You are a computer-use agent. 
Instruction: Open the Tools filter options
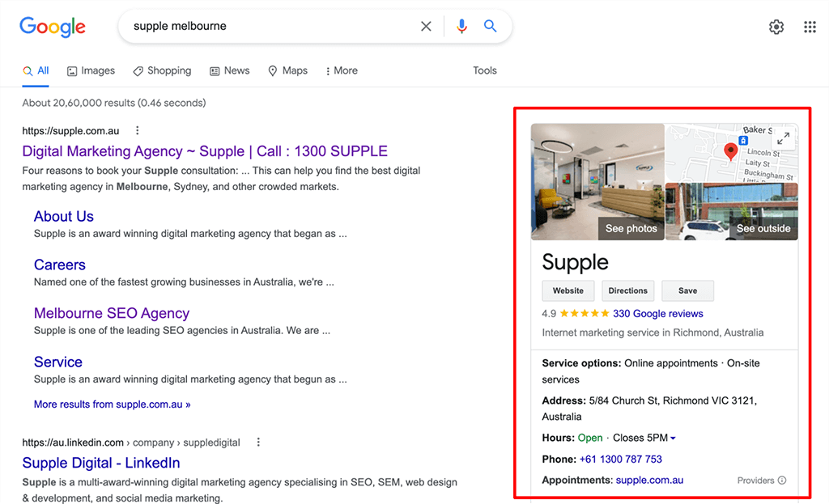coord(485,71)
